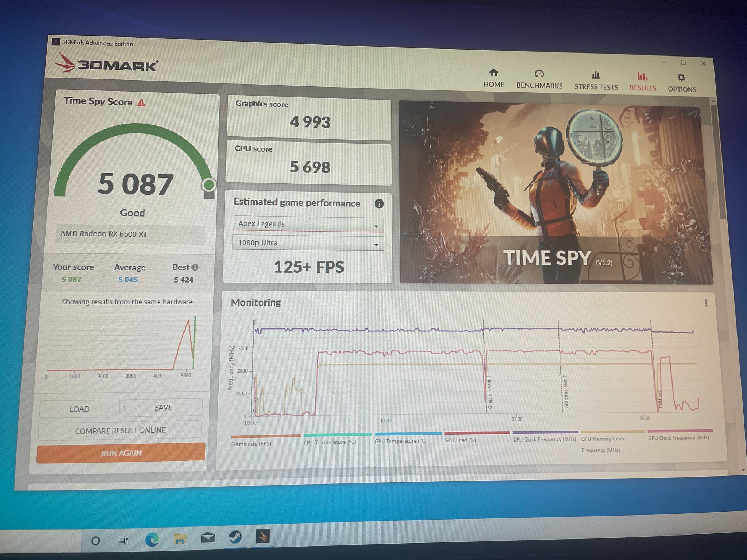
Task: Click the 125+ FPS estimate text
Action: (x=309, y=267)
